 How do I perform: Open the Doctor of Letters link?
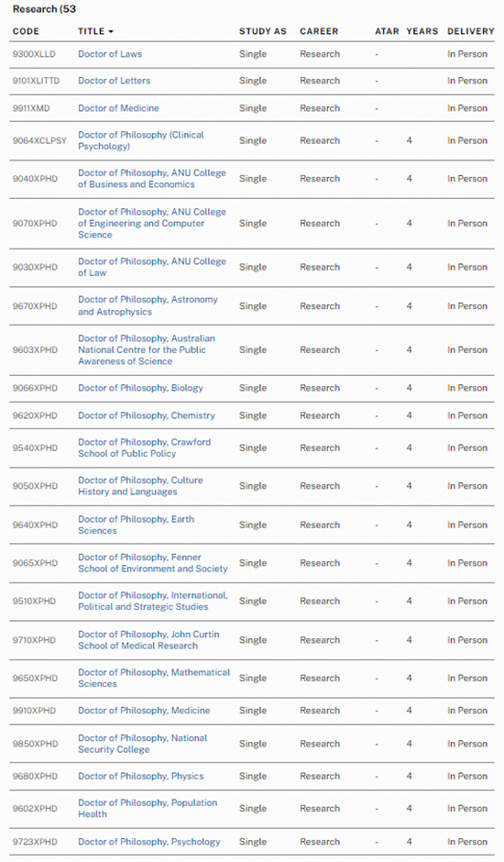click(114, 81)
